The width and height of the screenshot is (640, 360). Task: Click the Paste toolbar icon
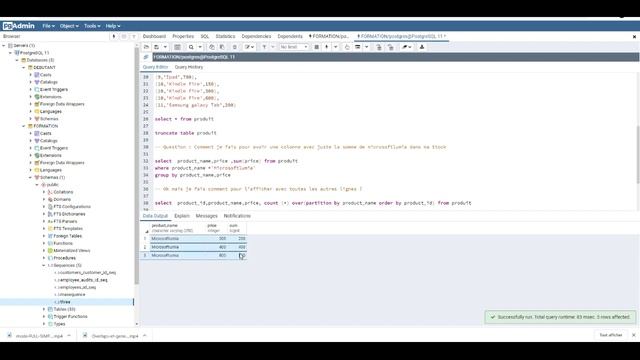222,47
